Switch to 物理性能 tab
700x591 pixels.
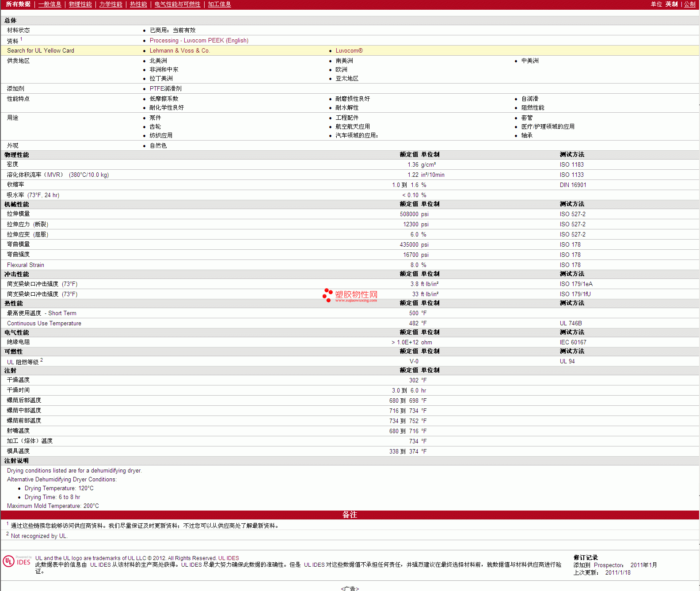pyautogui.click(x=80, y=4)
